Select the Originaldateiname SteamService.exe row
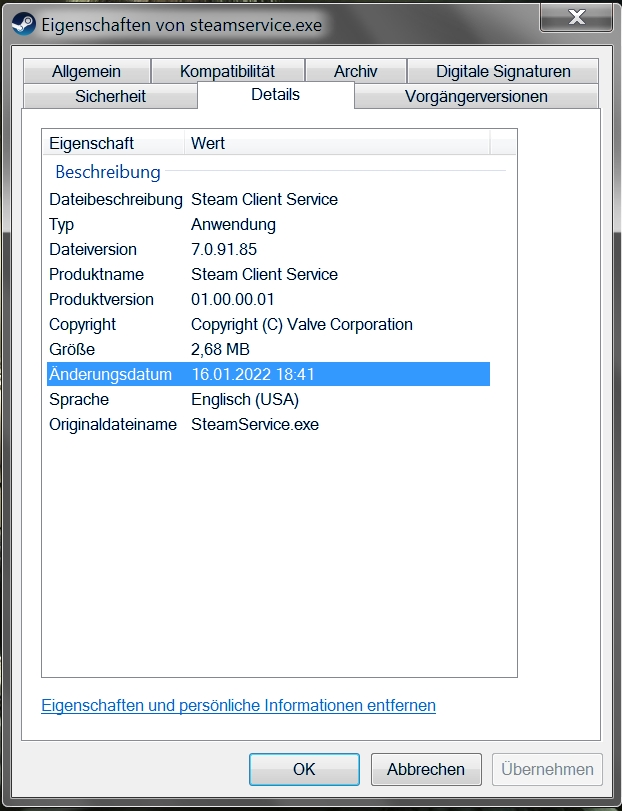The image size is (622, 811). (x=268, y=424)
